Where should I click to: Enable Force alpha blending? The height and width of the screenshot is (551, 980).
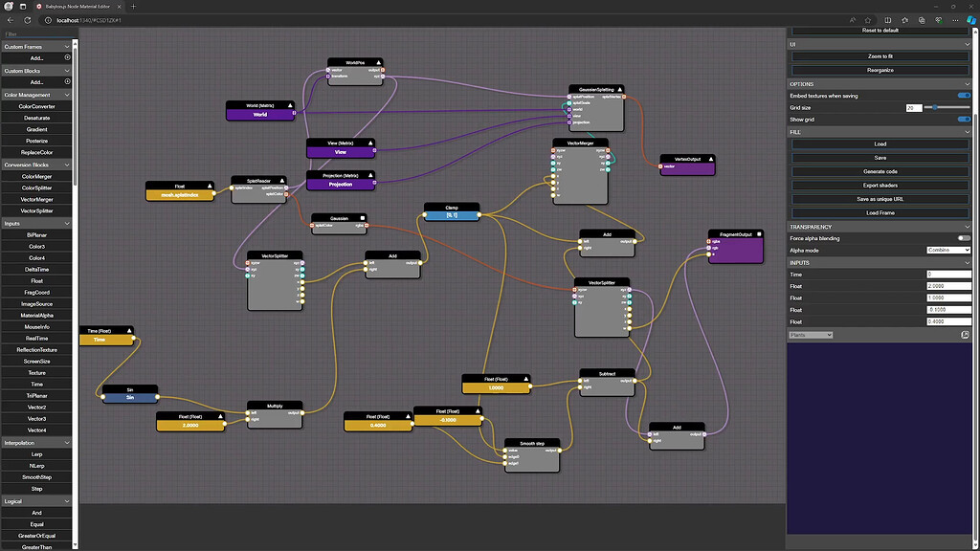tap(965, 238)
